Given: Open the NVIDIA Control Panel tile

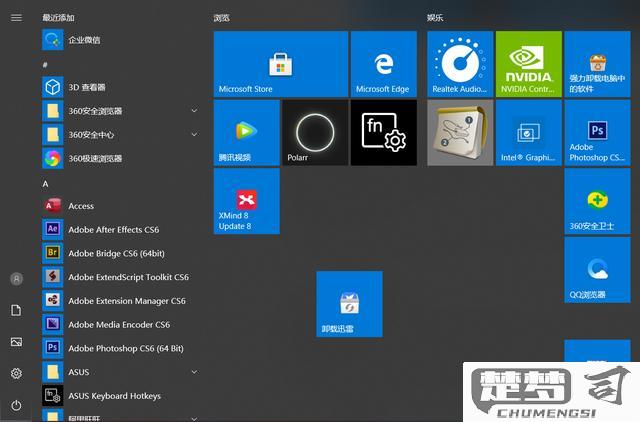Looking at the screenshot, I should [529, 64].
